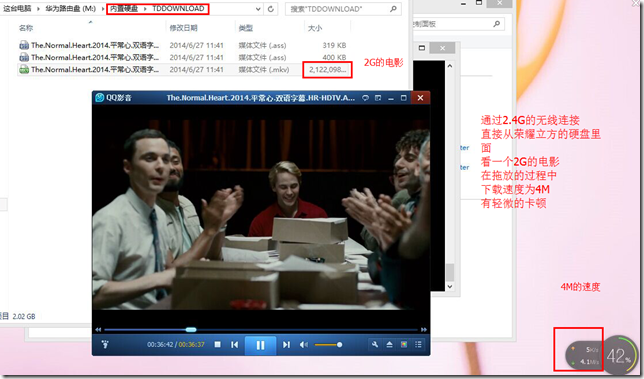
Task: Stop the video in QQ影音
Action: (218, 345)
